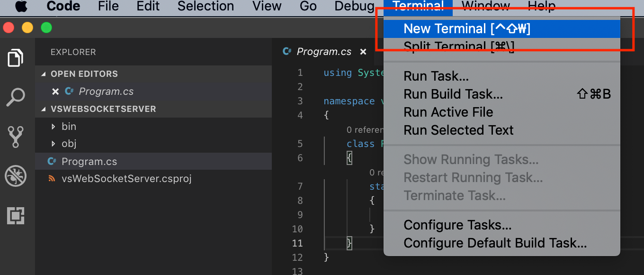Click the yellow minimize window button

coord(27,27)
